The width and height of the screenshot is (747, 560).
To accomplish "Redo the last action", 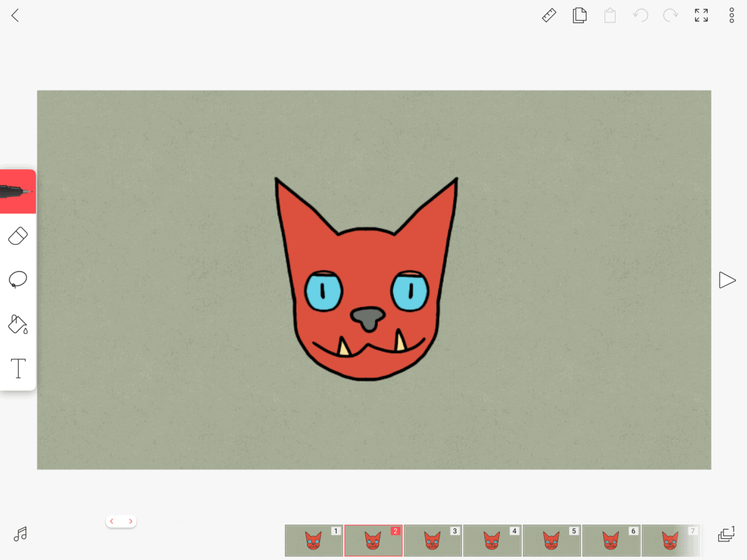I will 670,16.
